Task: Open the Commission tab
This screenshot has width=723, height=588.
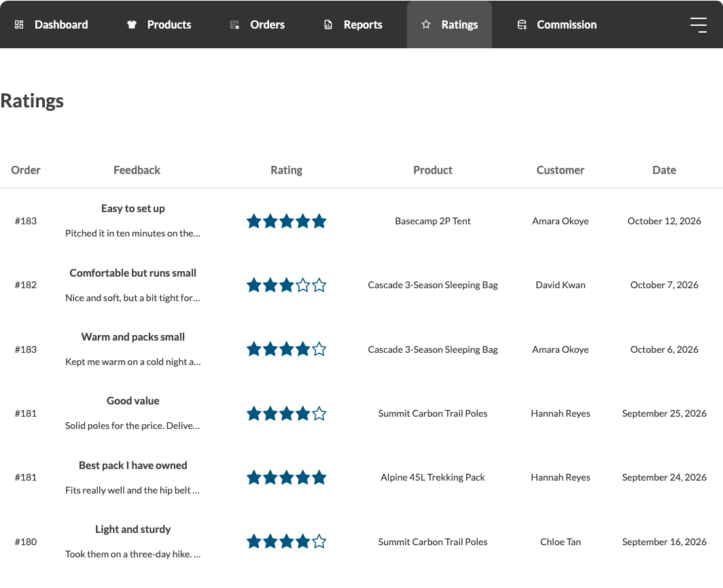Action: click(x=557, y=24)
